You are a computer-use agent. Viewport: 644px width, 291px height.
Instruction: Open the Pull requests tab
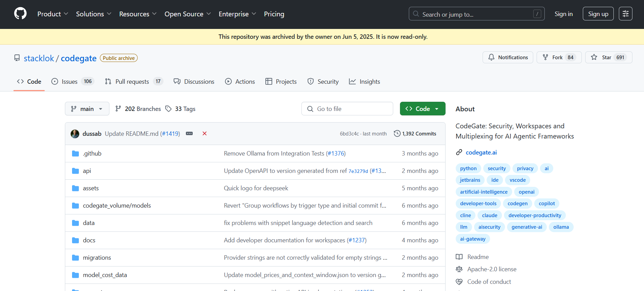pyautogui.click(x=134, y=81)
